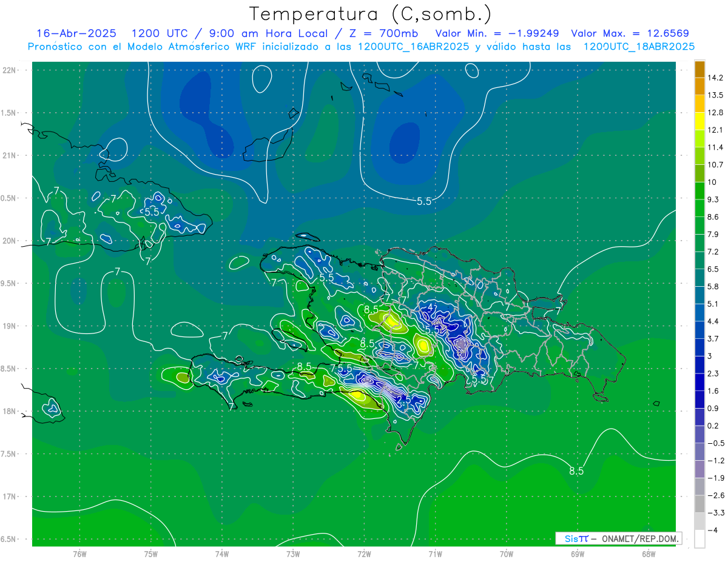This screenshot has width=728, height=562.
Task: Click the "5.5" contour label in northern ocean
Action: (x=424, y=201)
